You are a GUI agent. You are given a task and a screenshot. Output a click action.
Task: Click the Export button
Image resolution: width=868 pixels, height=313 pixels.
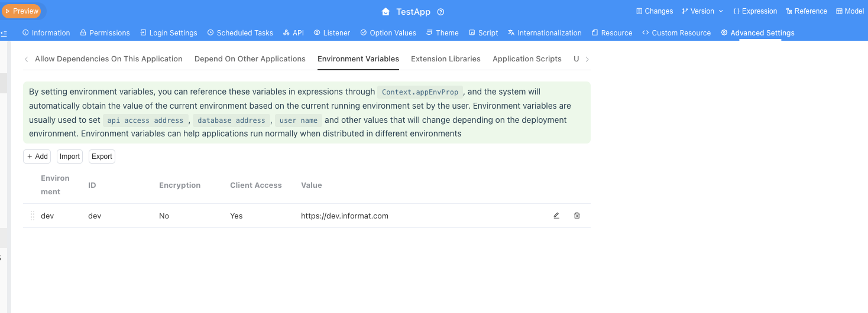coord(102,156)
